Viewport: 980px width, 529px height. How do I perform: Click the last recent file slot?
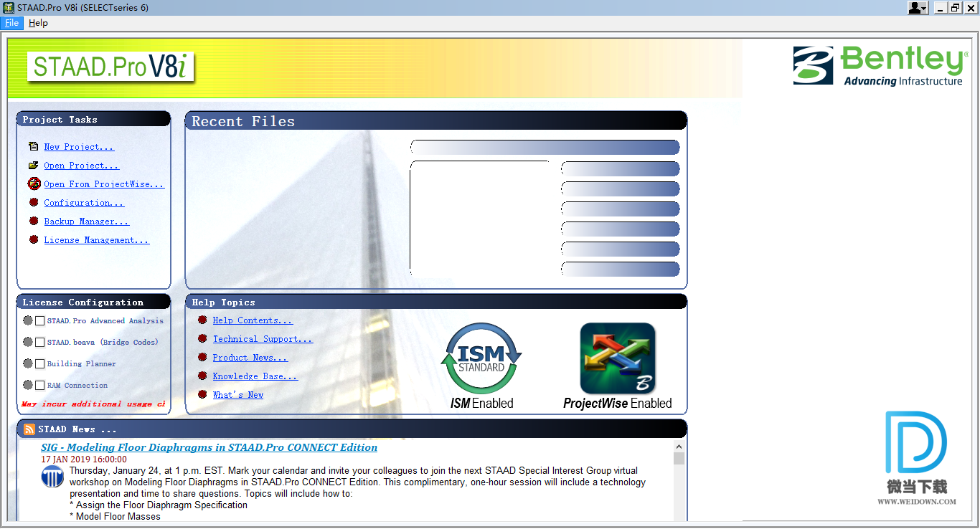click(x=620, y=269)
